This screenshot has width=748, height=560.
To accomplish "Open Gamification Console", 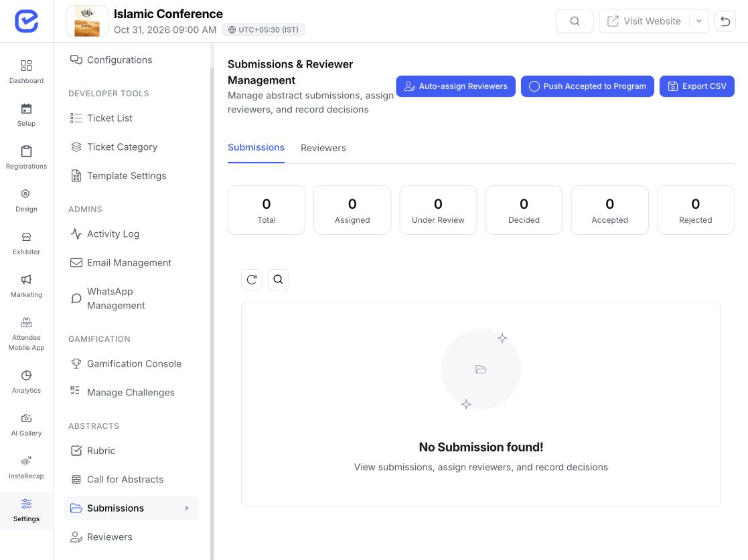I will pos(132,364).
